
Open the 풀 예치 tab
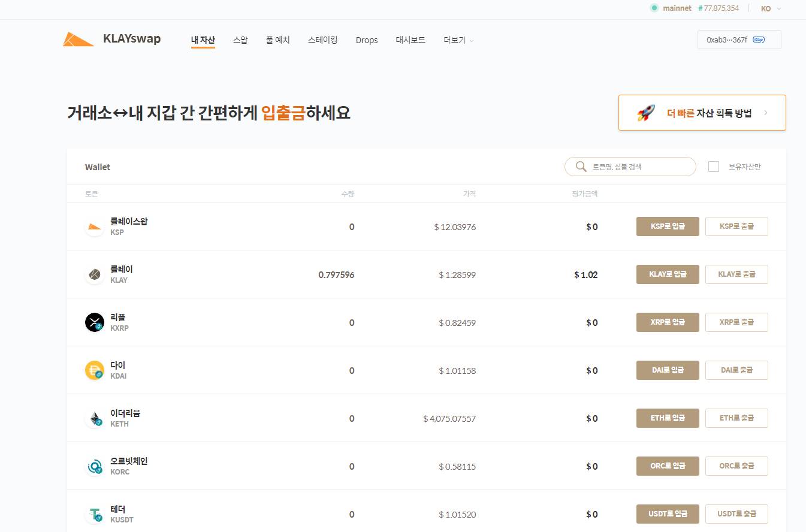(278, 40)
